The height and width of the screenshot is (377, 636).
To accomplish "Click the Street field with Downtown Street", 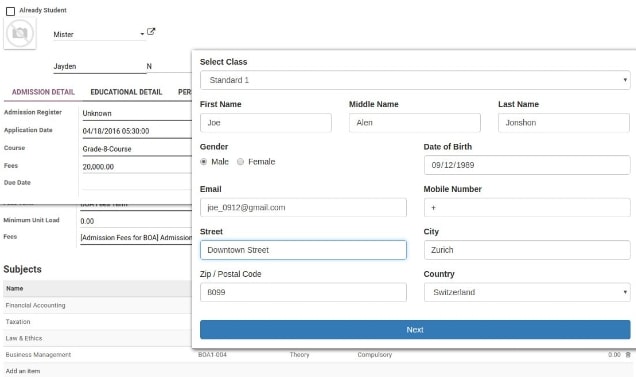I will point(303,250).
